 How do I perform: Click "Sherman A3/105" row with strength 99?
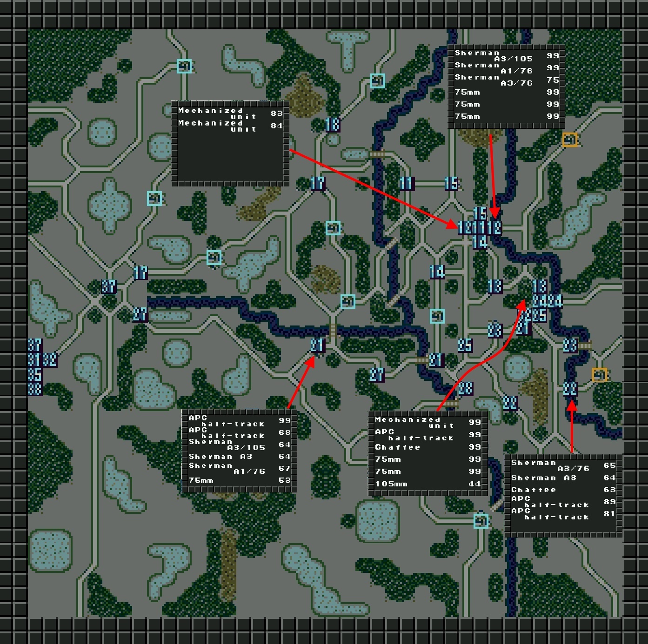(507, 56)
